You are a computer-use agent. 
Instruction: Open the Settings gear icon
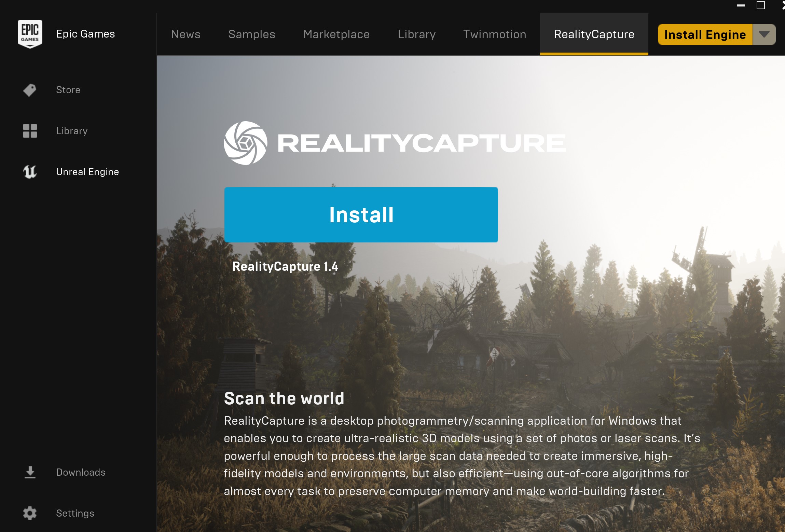tap(30, 513)
